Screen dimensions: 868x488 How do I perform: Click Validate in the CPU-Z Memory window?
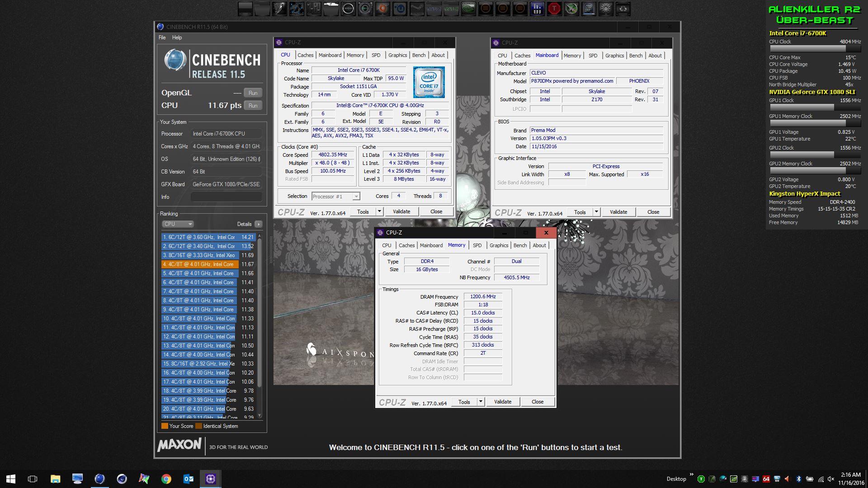click(503, 402)
